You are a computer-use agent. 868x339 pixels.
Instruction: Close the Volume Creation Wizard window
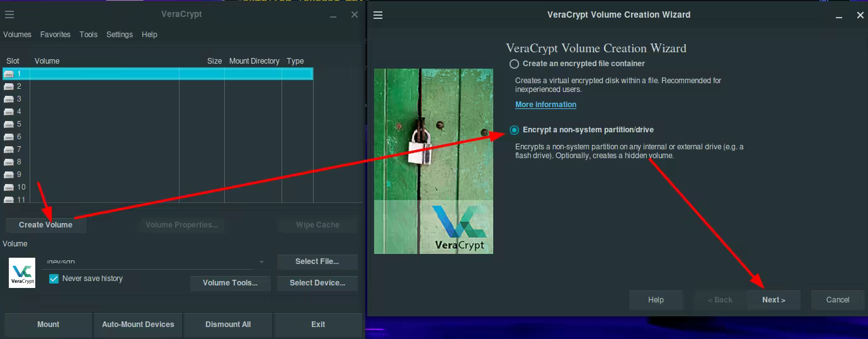click(860, 14)
